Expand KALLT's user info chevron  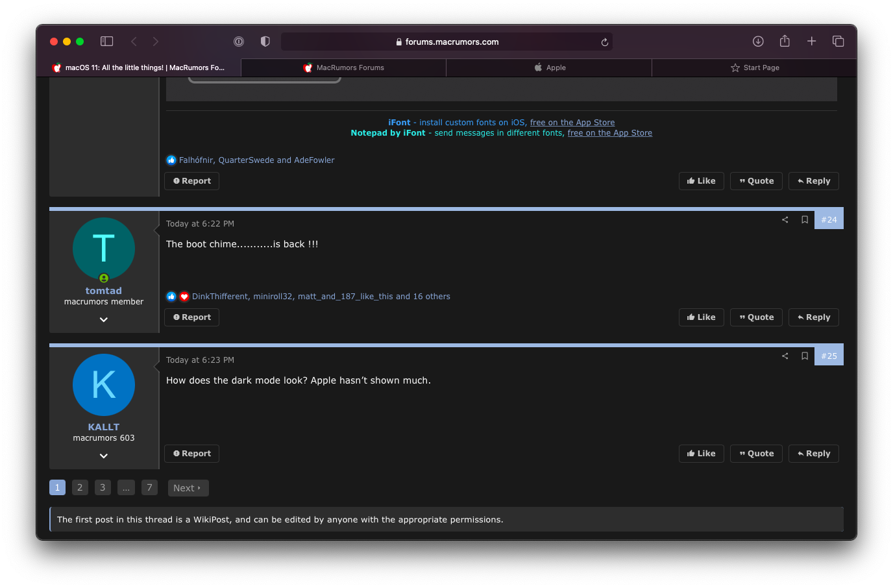click(x=104, y=456)
